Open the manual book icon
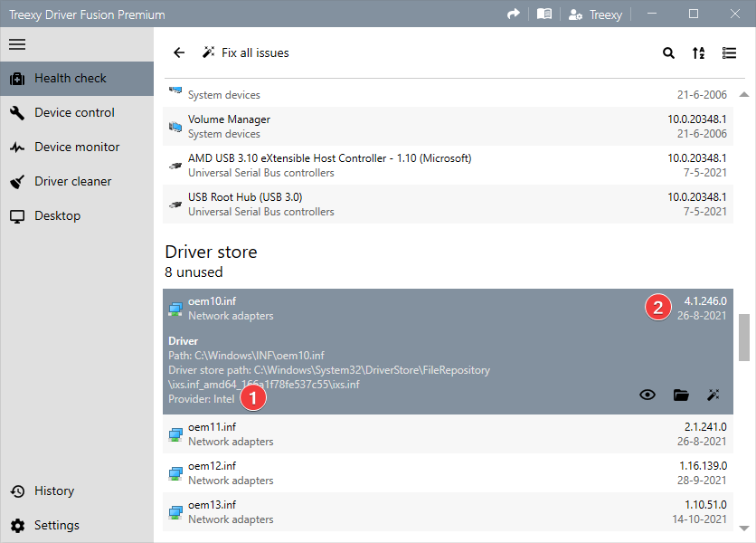 tap(544, 14)
